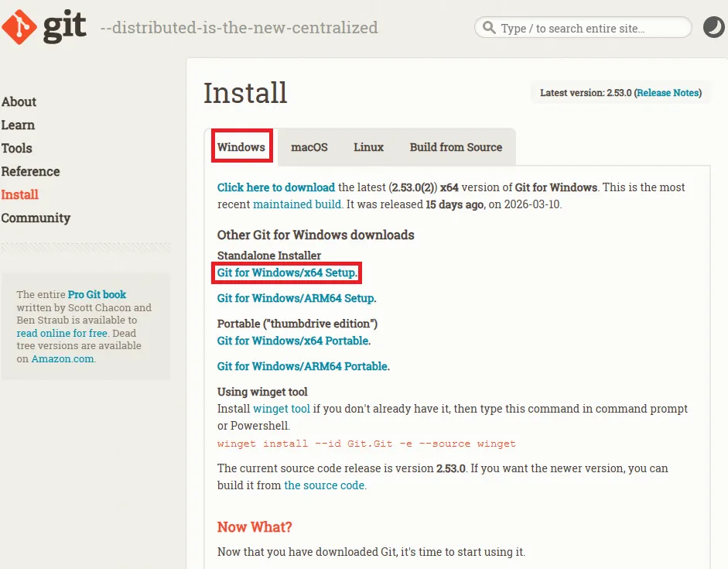Click the magnifying glass search icon

[x=489, y=27]
